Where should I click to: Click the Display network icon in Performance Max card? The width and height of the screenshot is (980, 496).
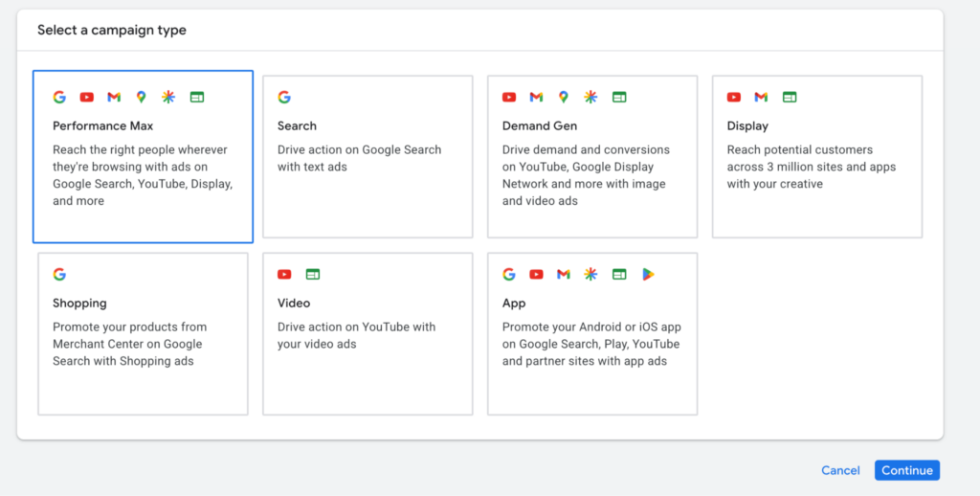click(197, 97)
